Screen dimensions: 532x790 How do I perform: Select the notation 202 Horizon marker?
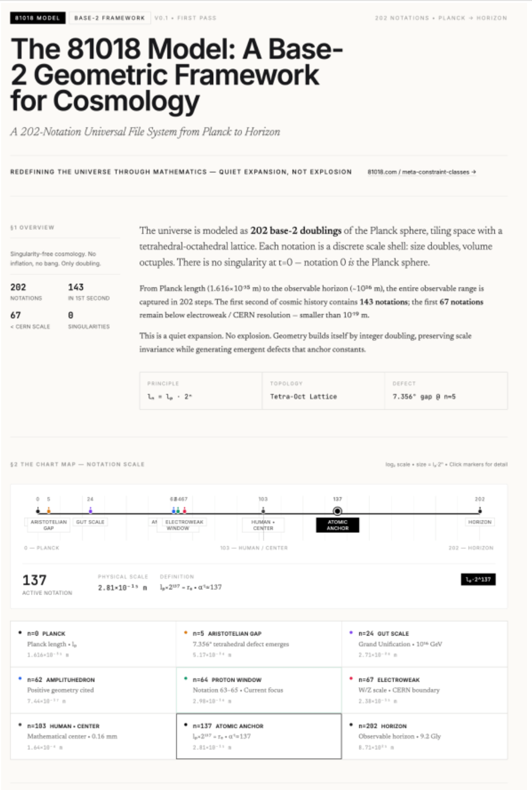[480, 511]
